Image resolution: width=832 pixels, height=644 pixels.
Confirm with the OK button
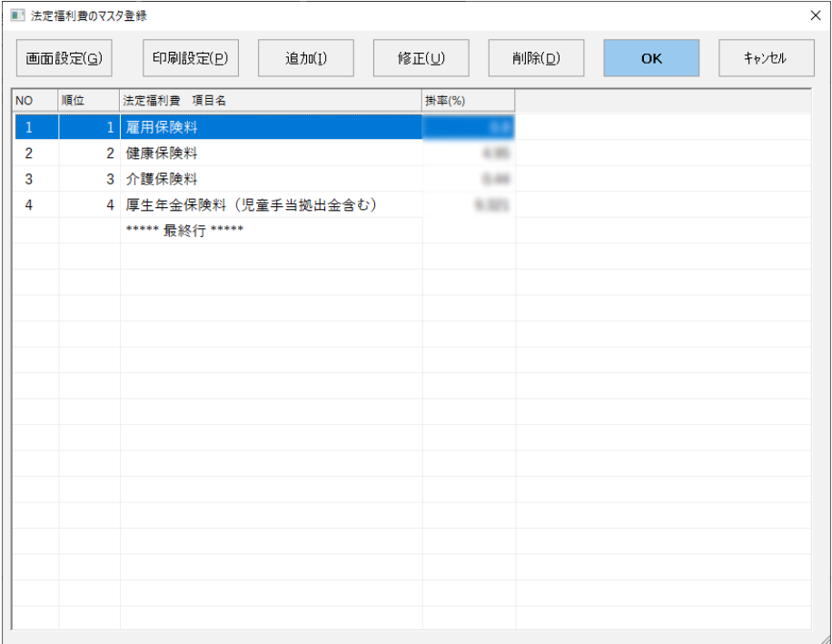point(651,58)
